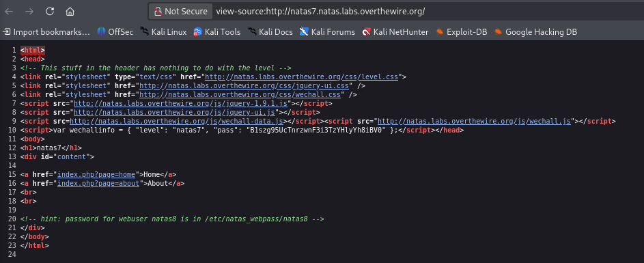Open the wechall-data.js script link
This screenshot has height=263, width=644.
tap(177, 121)
